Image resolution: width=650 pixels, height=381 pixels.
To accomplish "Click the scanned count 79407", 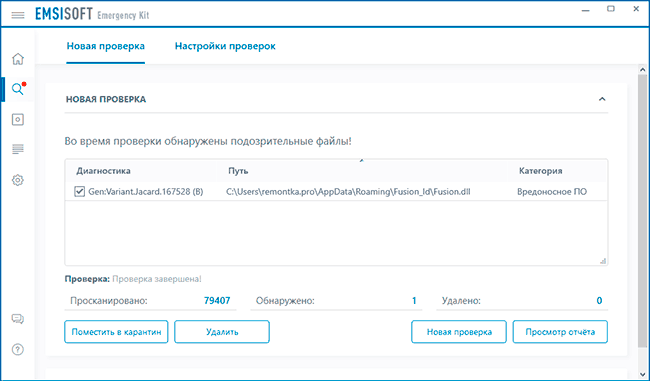I will coord(217,301).
